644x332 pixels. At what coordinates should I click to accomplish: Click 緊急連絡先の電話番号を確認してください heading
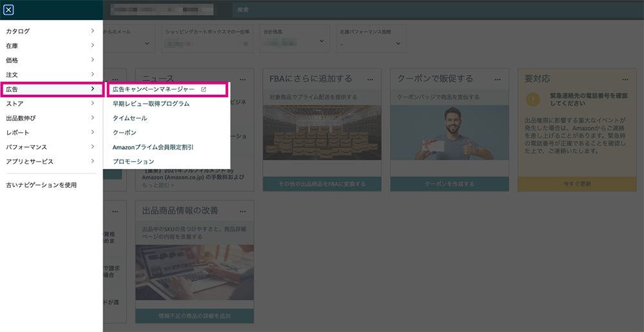click(x=589, y=99)
